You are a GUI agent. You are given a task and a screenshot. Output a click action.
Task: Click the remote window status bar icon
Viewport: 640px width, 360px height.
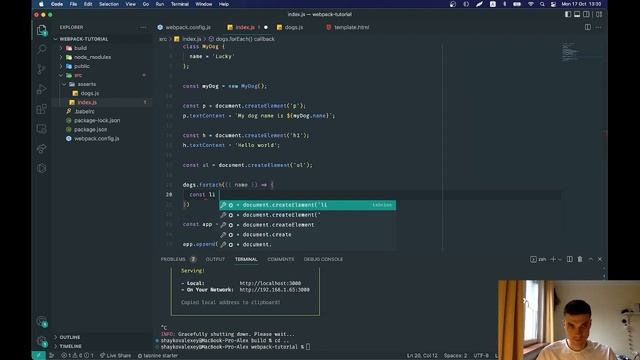[x=39, y=356]
